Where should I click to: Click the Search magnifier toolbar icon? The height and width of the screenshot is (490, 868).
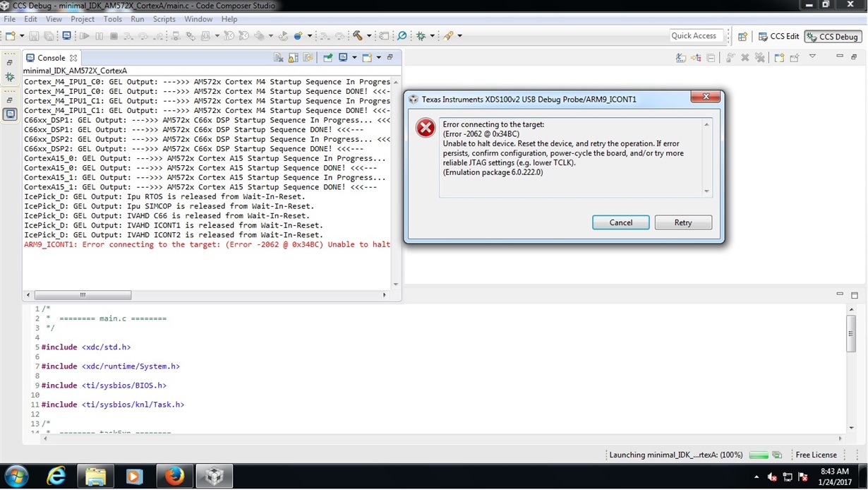(x=402, y=35)
